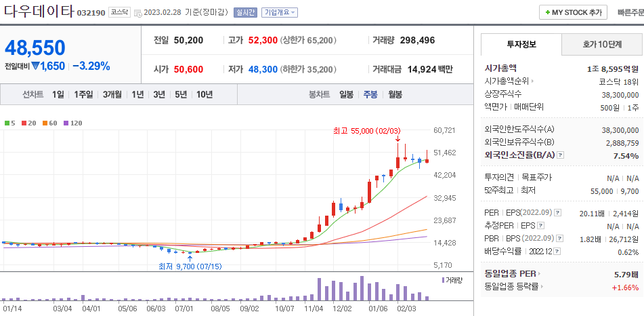Click the 거래대금 value 14,924
Screen dimensions: 644x316
click(x=421, y=70)
